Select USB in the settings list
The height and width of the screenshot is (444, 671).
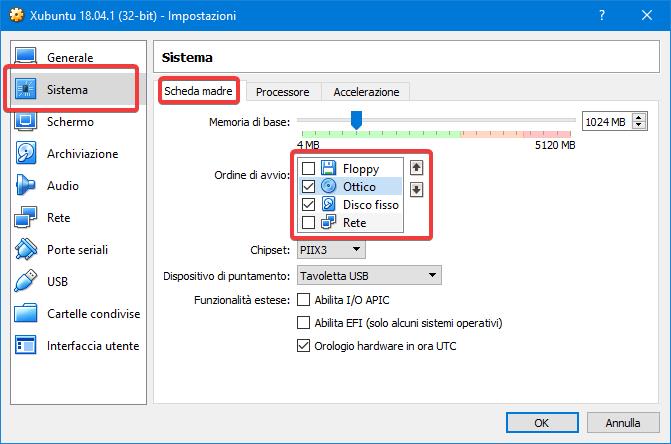tap(78, 281)
